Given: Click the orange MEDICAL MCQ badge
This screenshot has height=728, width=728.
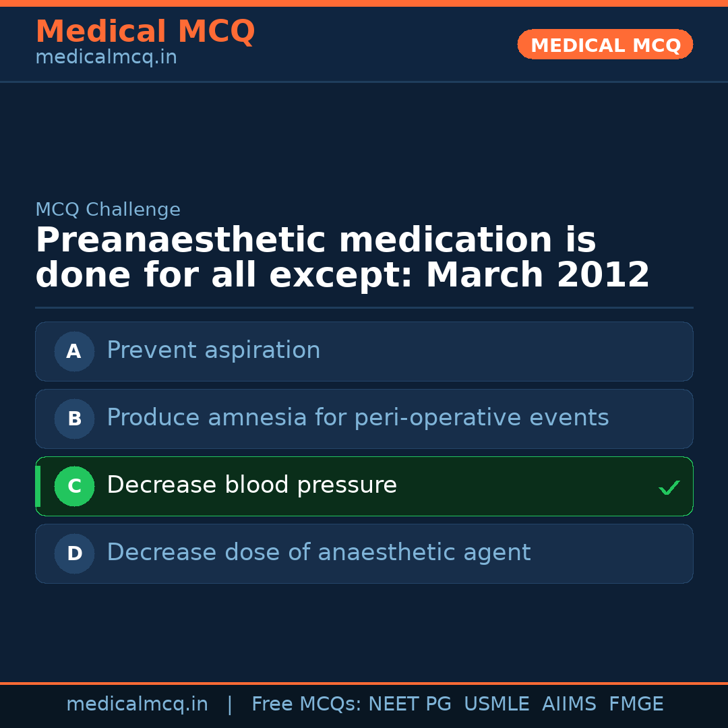Looking at the screenshot, I should 605,45.
